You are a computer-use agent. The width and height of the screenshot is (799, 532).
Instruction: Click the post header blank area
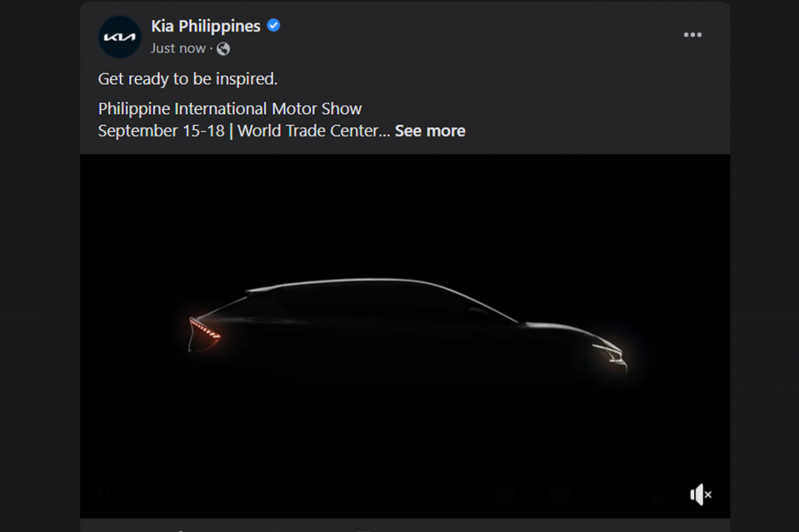[x=474, y=36]
